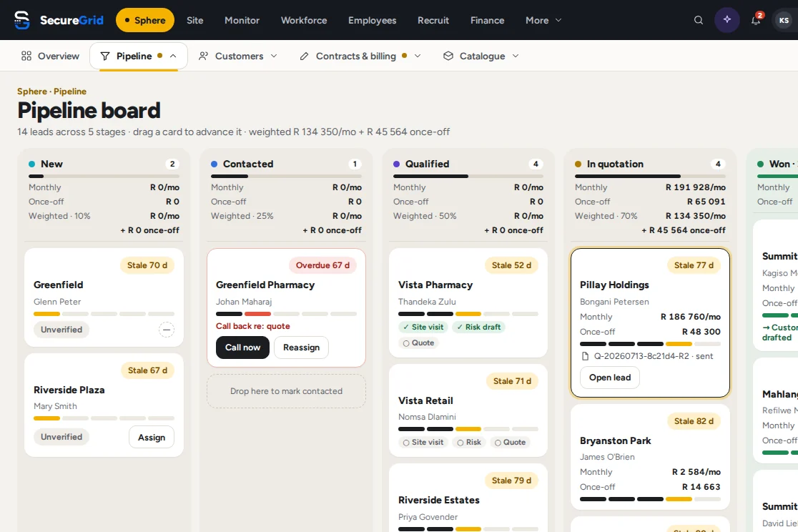The height and width of the screenshot is (532, 798).
Task: Open the Employees module
Action: pyautogui.click(x=372, y=20)
